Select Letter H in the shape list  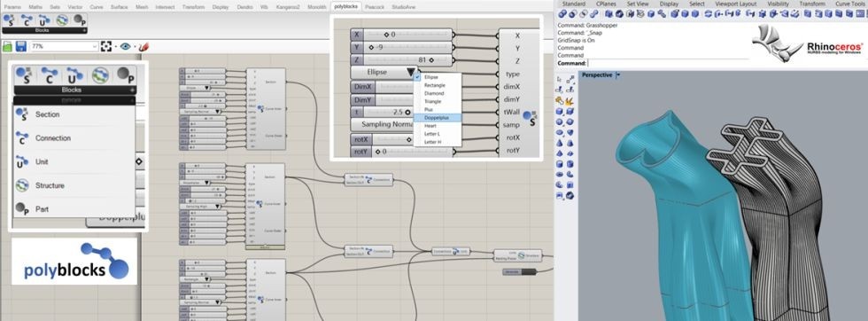438,143
